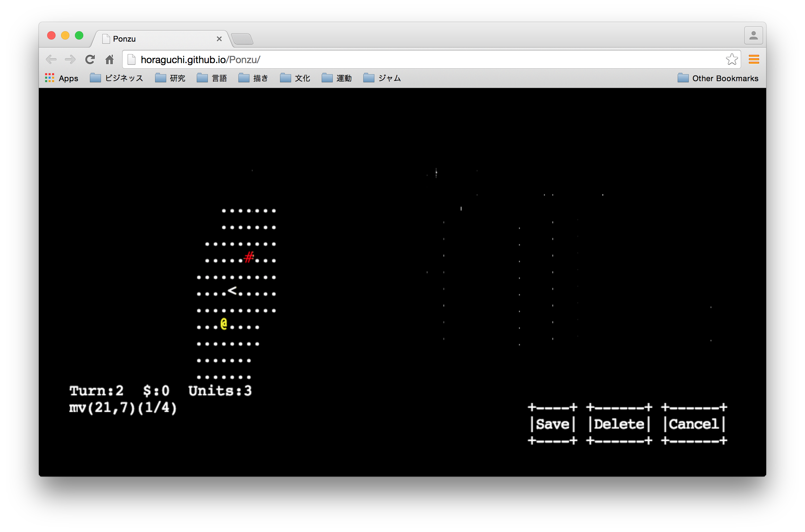The width and height of the screenshot is (805, 532).
Task: Open the ジャム bookmarks folder
Action: coord(382,78)
